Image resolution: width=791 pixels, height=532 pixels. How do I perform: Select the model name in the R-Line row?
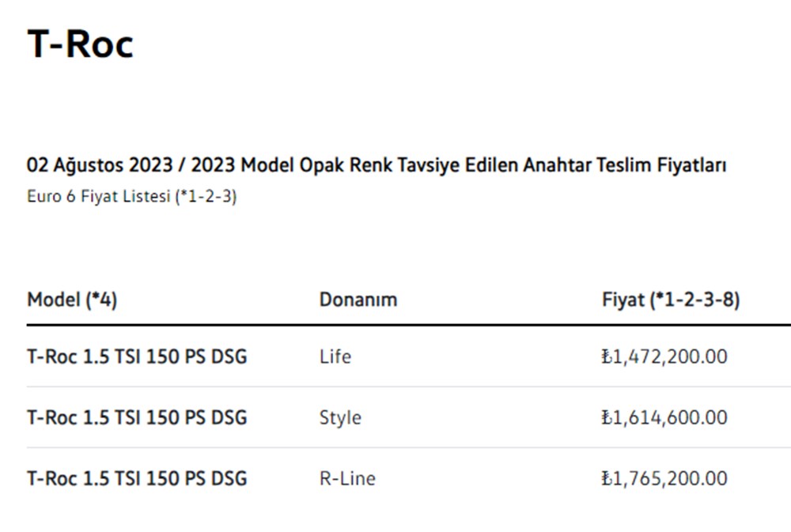137,478
